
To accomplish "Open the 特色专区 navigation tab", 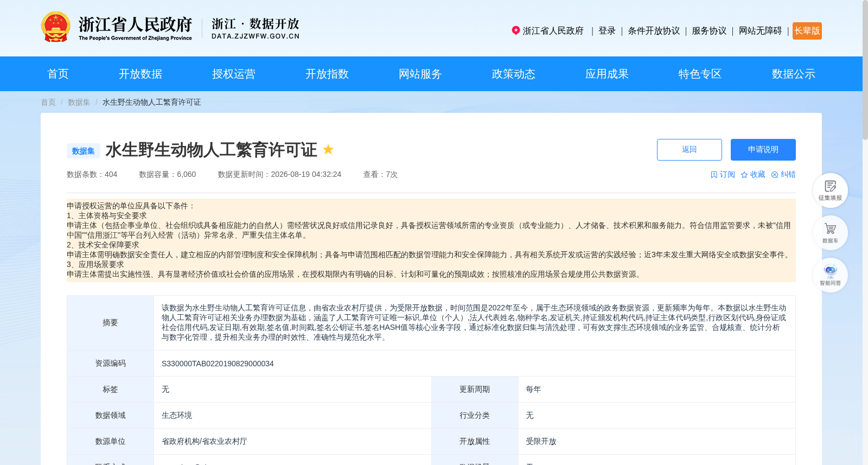I will [700, 74].
